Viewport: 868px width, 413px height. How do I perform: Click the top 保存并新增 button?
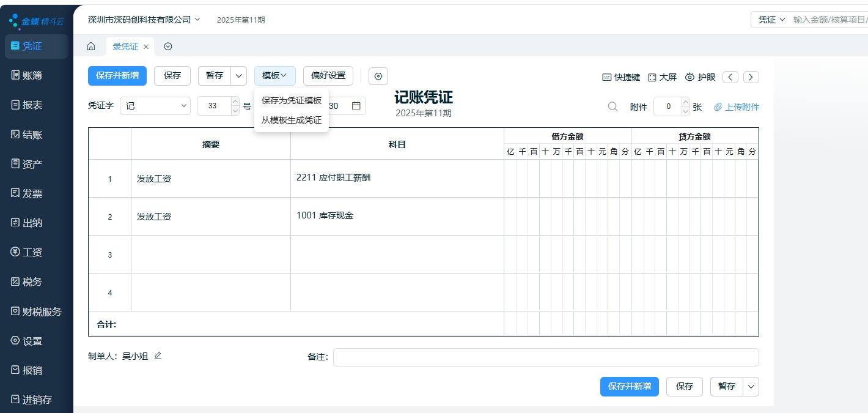117,76
